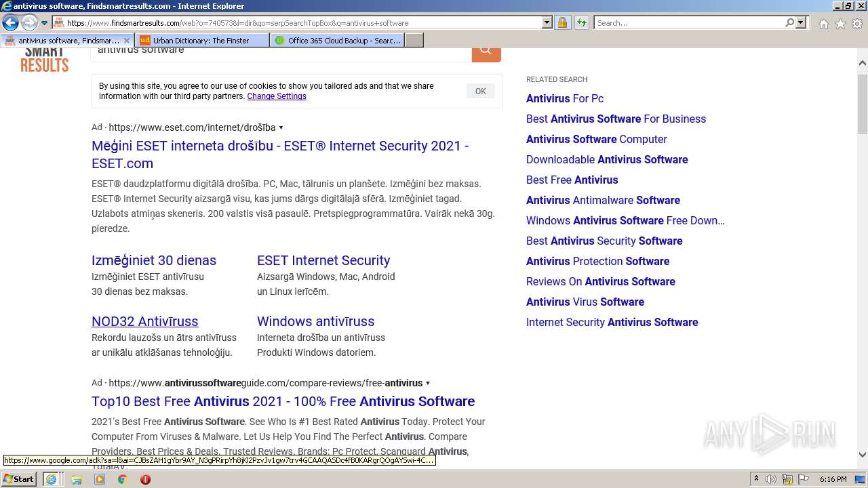Click the page scrollbar up arrow
This screenshot has width=868, height=488.
862,63
